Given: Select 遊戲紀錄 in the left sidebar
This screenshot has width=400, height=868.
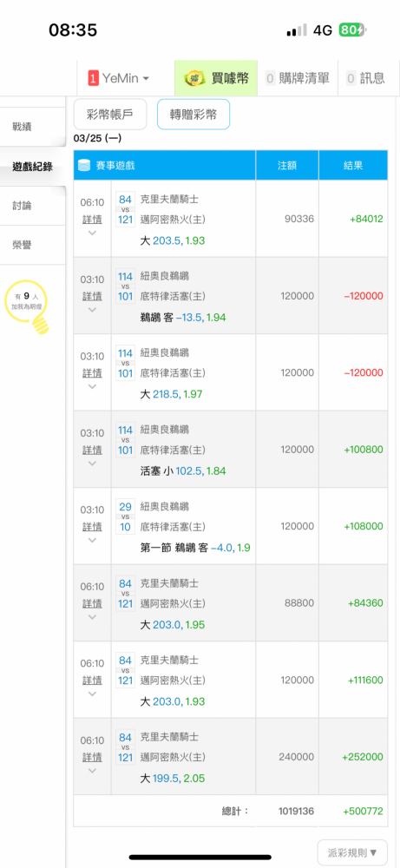Looking at the screenshot, I should click(x=33, y=166).
